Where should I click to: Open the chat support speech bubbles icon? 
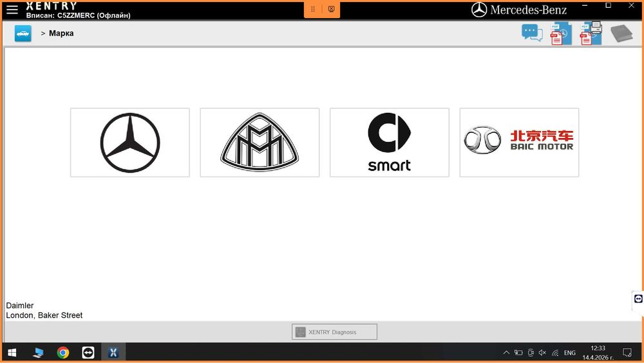pyautogui.click(x=533, y=33)
